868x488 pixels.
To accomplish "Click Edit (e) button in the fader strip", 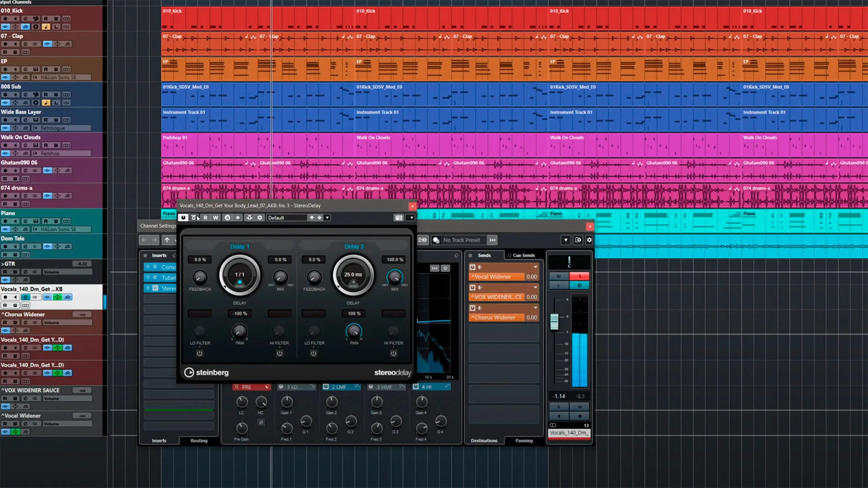I will (579, 285).
